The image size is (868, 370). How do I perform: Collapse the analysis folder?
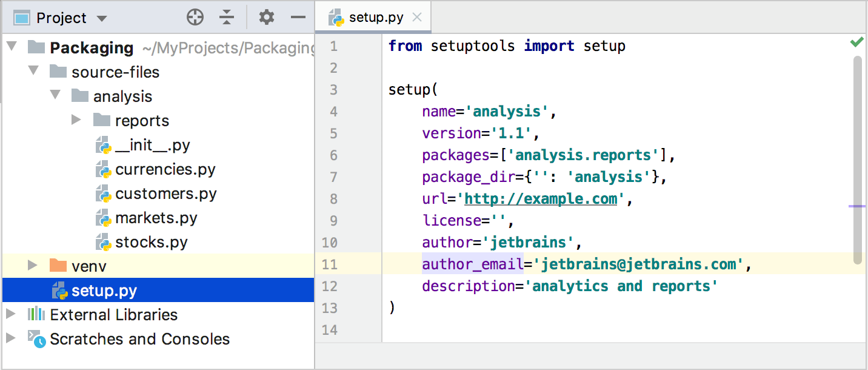click(54, 95)
